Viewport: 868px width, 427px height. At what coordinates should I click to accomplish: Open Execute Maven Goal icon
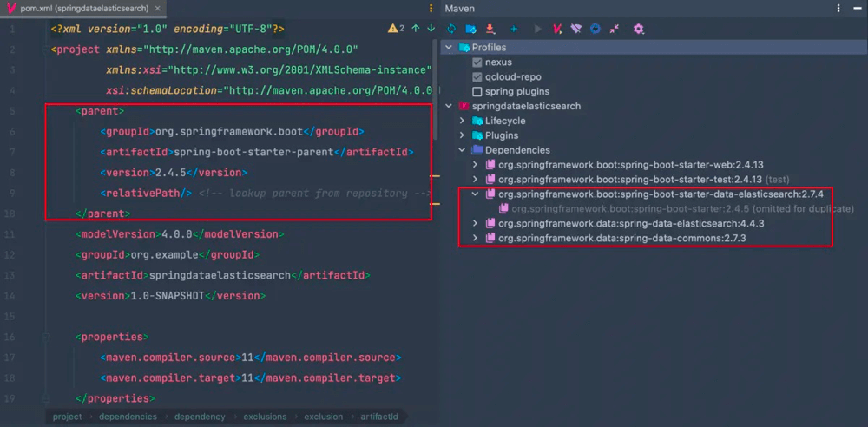557,29
